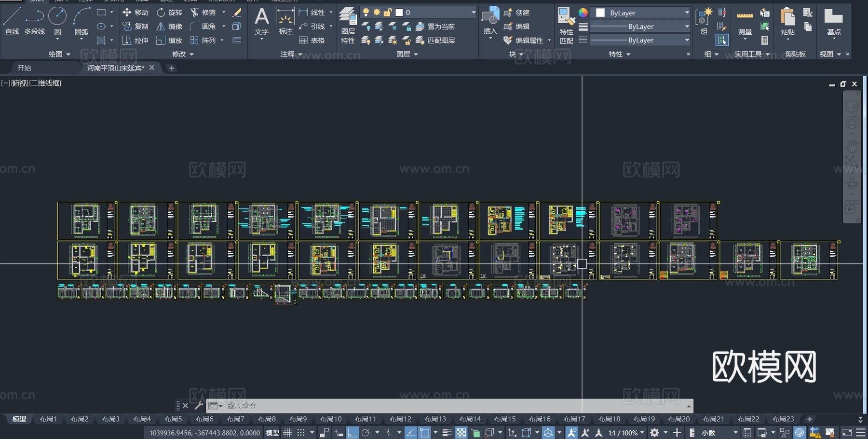Switch to the 布局12 layout tab

click(x=400, y=419)
